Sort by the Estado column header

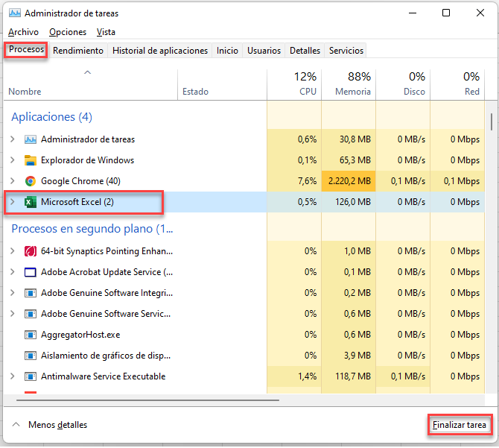[222, 85]
